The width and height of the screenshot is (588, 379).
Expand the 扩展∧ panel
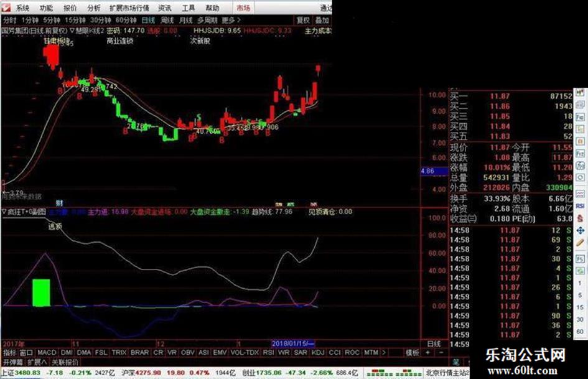point(37,362)
